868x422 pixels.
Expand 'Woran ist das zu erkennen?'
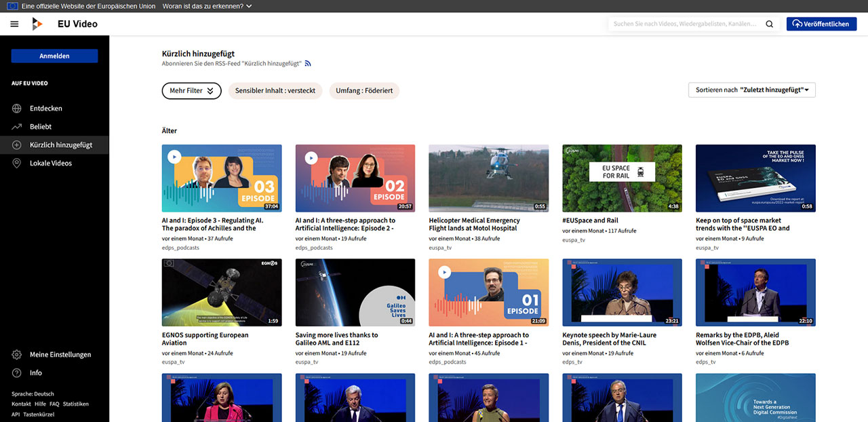point(207,6)
